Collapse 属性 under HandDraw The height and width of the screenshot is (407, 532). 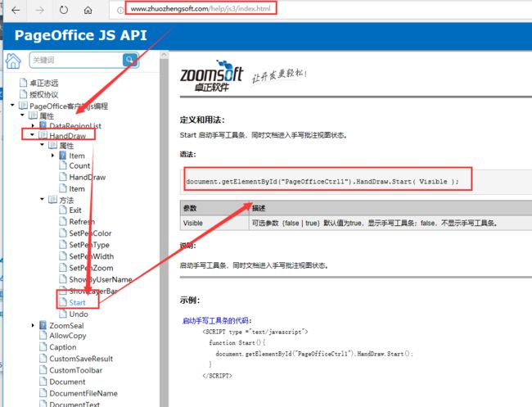click(x=42, y=145)
